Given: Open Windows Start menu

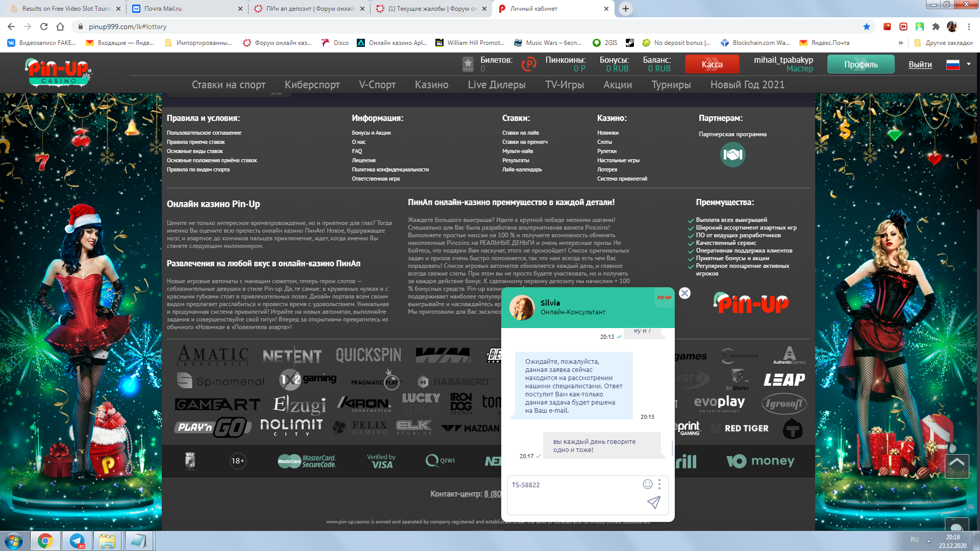Looking at the screenshot, I should [x=14, y=541].
